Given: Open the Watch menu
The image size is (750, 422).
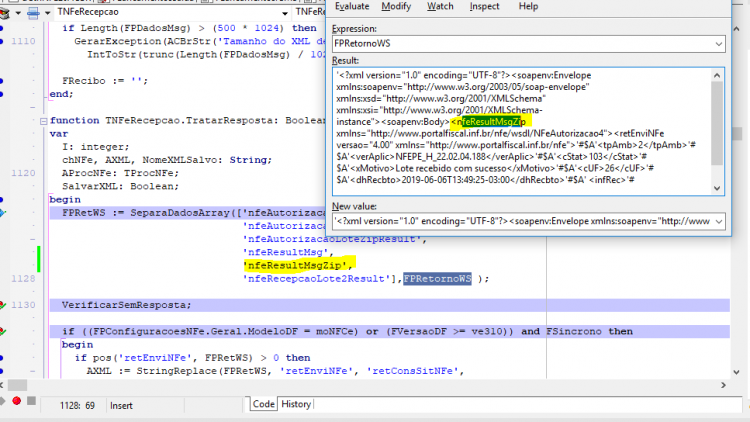Looking at the screenshot, I should click(x=440, y=6).
